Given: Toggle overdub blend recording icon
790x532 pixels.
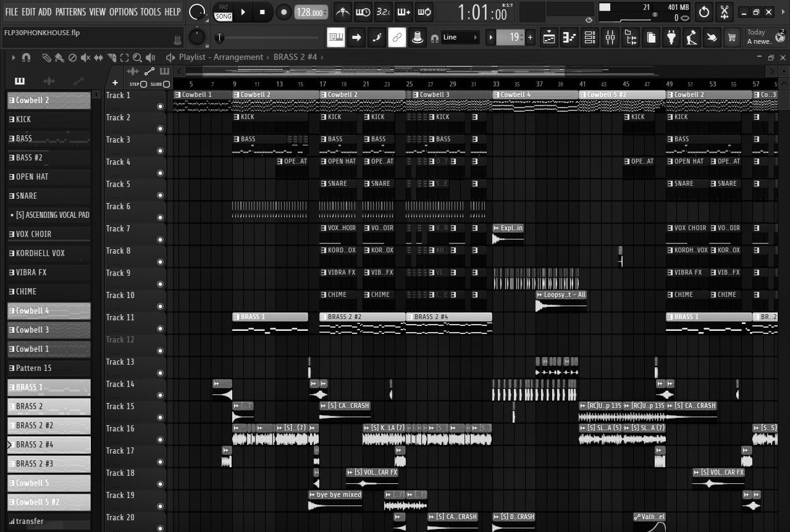Looking at the screenshot, I should coord(403,12).
